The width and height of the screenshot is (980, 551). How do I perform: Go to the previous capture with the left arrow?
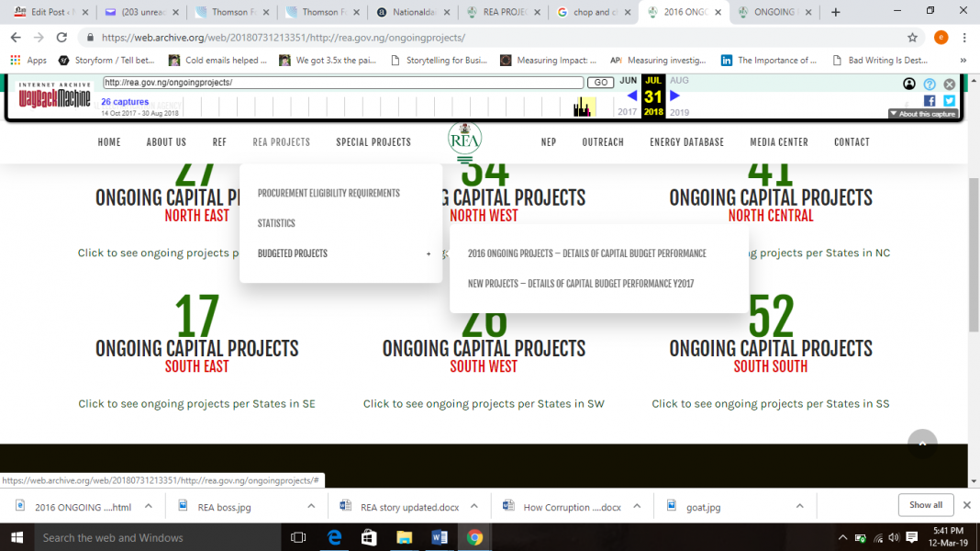[x=631, y=96]
